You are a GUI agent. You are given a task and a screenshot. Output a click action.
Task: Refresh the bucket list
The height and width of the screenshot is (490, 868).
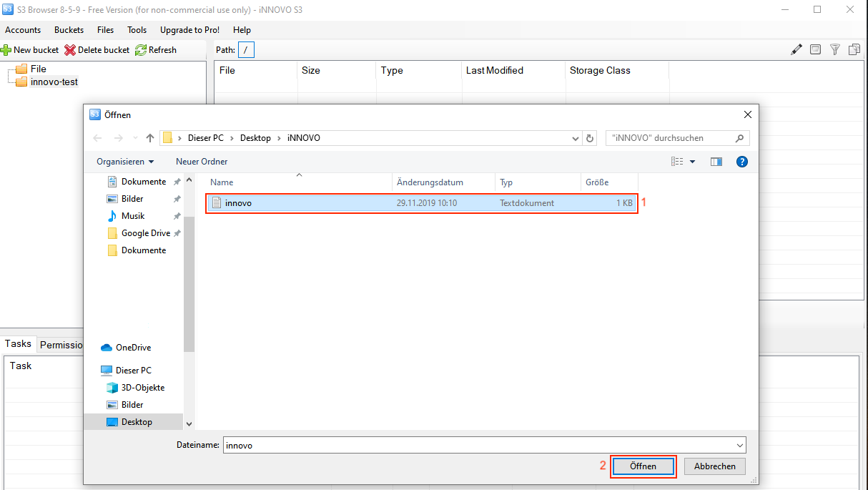pos(156,50)
